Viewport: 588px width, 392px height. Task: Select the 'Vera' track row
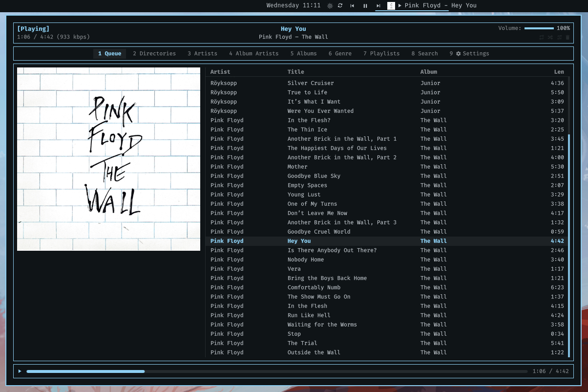pos(387,269)
